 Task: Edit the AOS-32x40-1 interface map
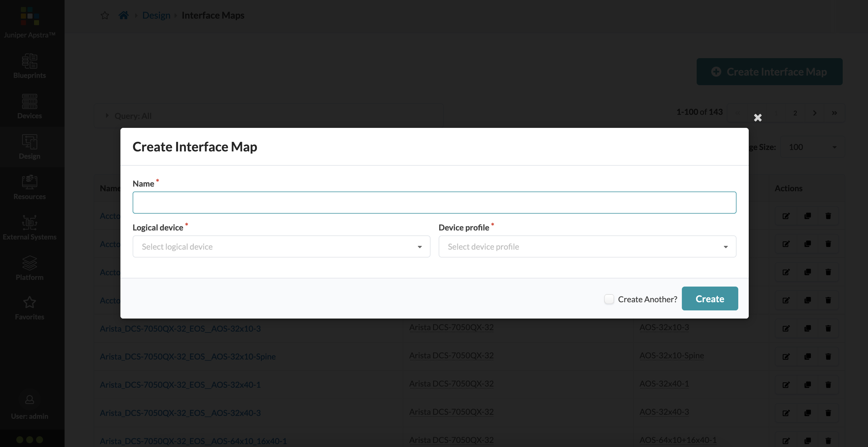[x=786, y=385]
